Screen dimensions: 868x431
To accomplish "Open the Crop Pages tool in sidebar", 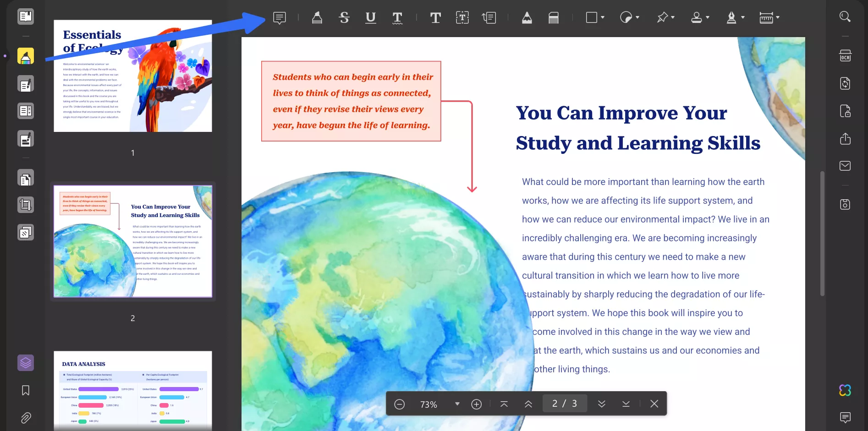I will [26, 205].
